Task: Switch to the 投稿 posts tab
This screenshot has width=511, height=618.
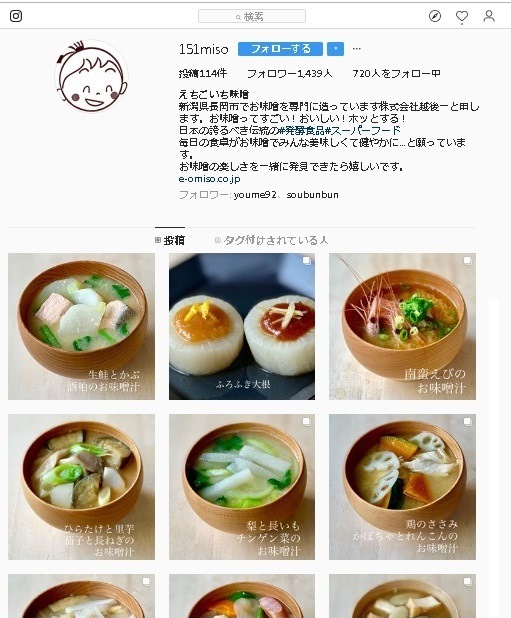Action: (170, 240)
